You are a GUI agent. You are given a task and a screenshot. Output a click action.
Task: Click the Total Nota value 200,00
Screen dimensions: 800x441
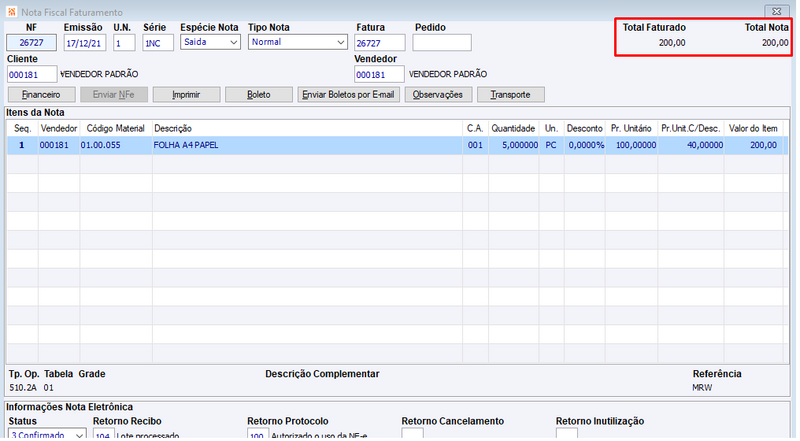coord(775,43)
